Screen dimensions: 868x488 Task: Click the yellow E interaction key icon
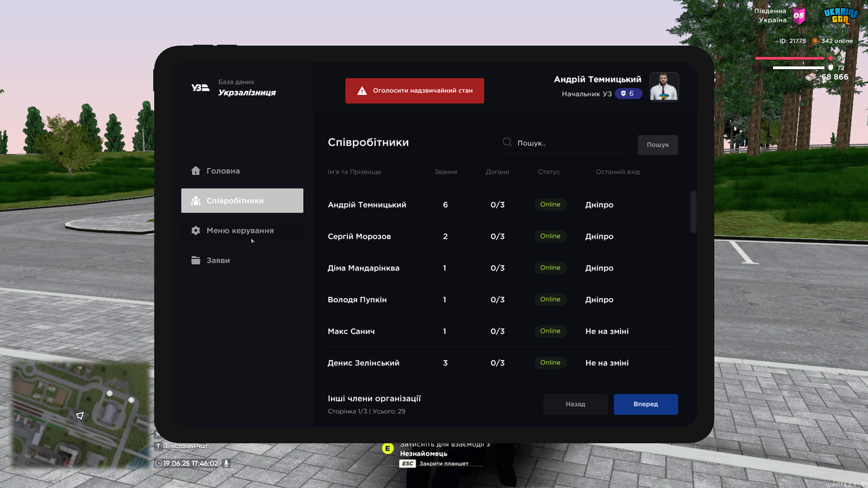click(388, 448)
